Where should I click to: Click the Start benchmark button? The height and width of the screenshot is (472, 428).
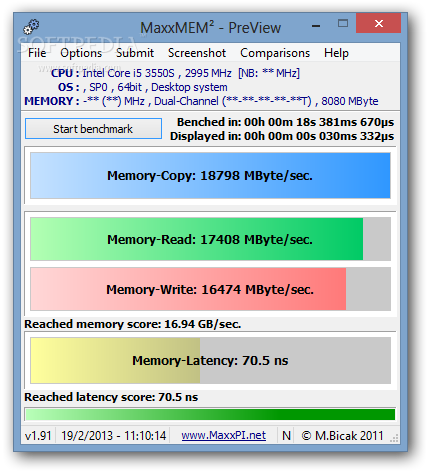93,129
